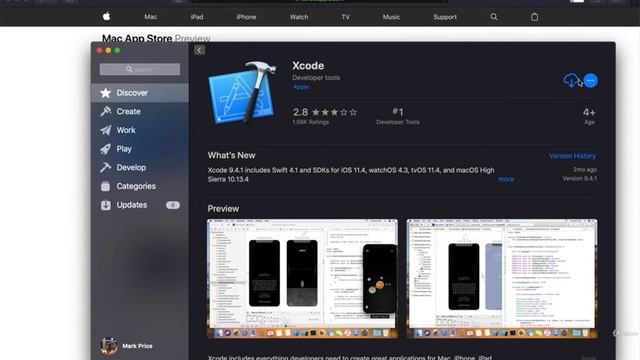Click the Work paper plane icon
Viewport: 640px width, 360px height.
tap(106, 130)
